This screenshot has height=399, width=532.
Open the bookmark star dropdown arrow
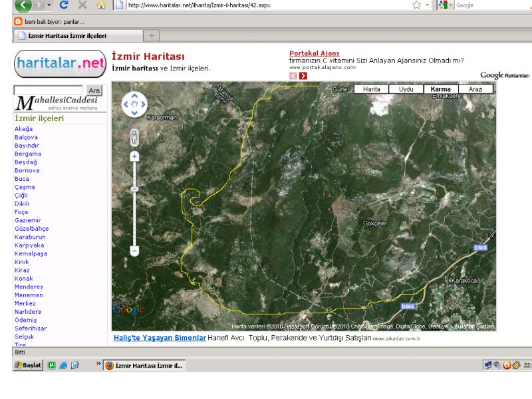(x=428, y=5)
